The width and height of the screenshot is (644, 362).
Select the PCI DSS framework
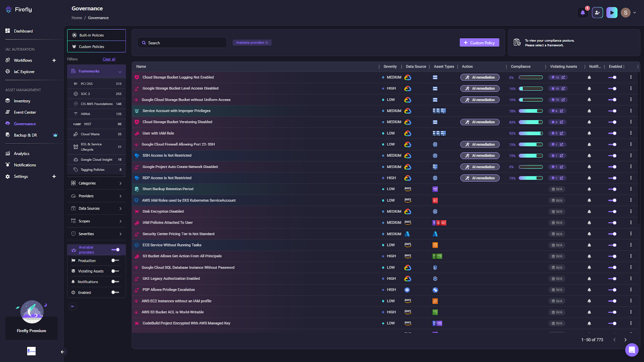(97, 84)
